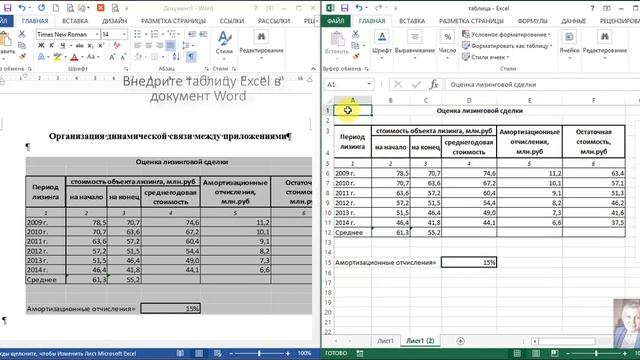Open РАЗМЕТКА СТРАНИЦЫ tab in Word
The image size is (640, 360).
[x=173, y=21]
